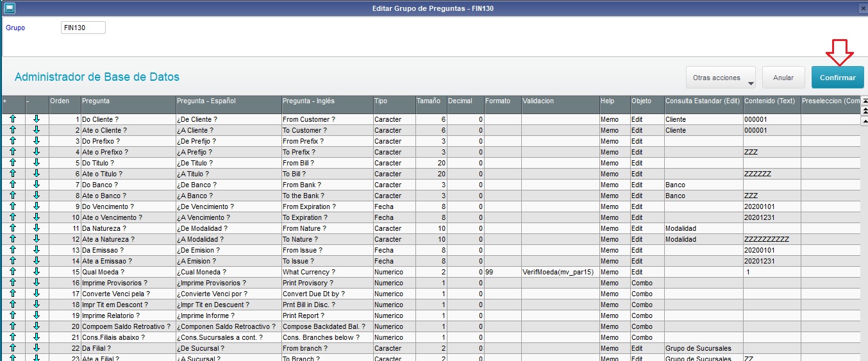The width and height of the screenshot is (868, 361).
Task: Open the Otras acciones dropdown
Action: point(721,78)
